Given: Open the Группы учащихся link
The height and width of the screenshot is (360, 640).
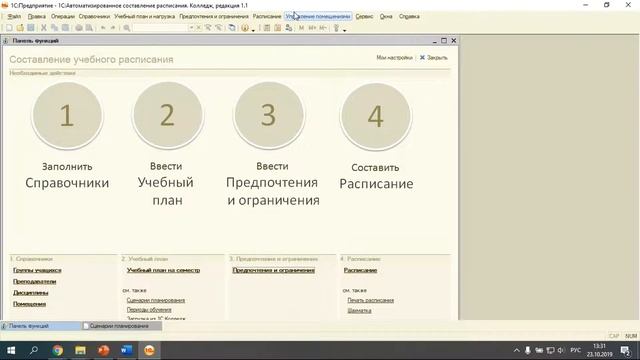Looking at the screenshot, I should 37,270.
